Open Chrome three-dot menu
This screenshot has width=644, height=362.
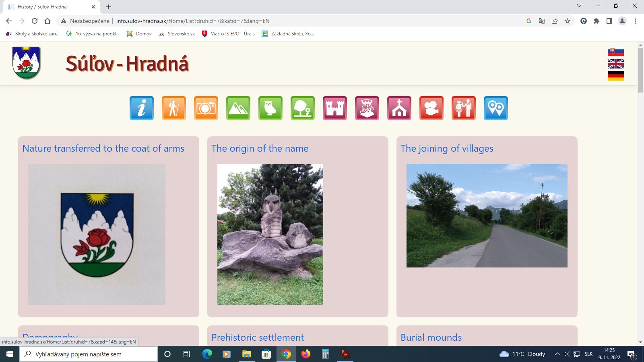tap(635, 21)
